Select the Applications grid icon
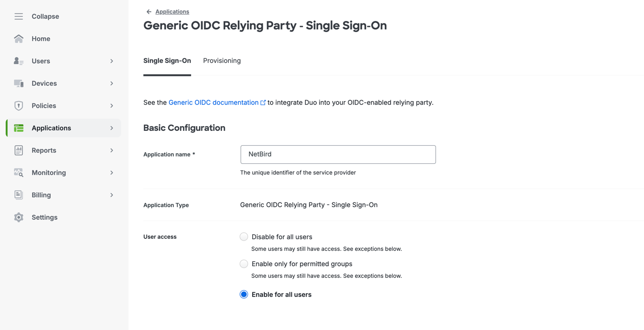Viewport: 644px width, 330px height. pyautogui.click(x=18, y=128)
